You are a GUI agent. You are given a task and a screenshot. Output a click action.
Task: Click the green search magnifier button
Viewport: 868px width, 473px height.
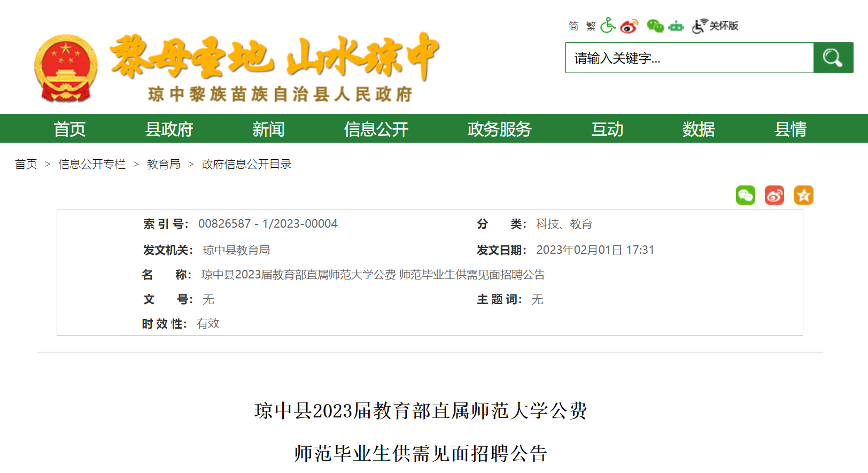pos(833,58)
